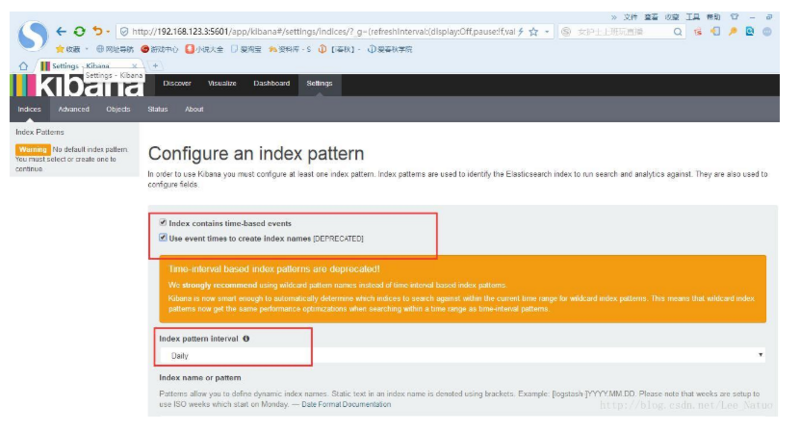Open the 文件 browser menu
This screenshot has height=431, width=800.
630,17
